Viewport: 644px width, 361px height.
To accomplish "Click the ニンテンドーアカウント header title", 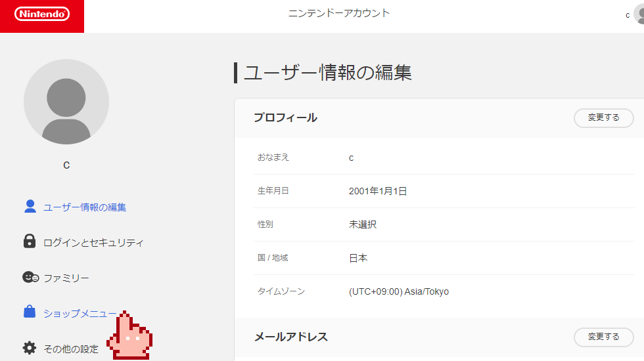I will [x=338, y=13].
